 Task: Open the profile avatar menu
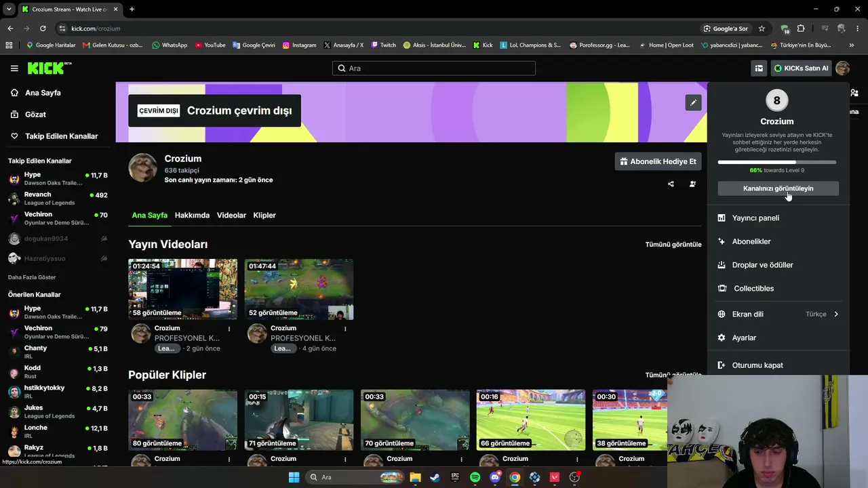click(843, 68)
